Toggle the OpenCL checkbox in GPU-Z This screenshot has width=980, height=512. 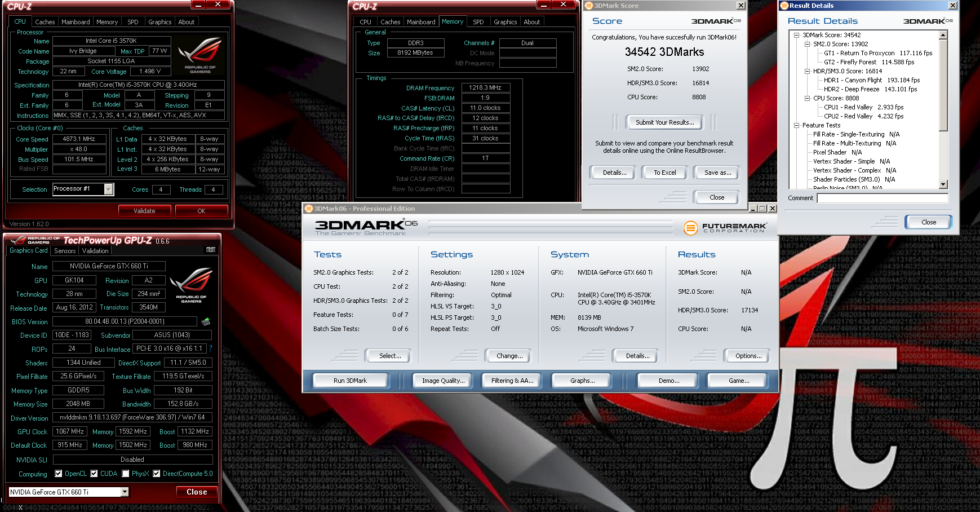[x=59, y=474]
